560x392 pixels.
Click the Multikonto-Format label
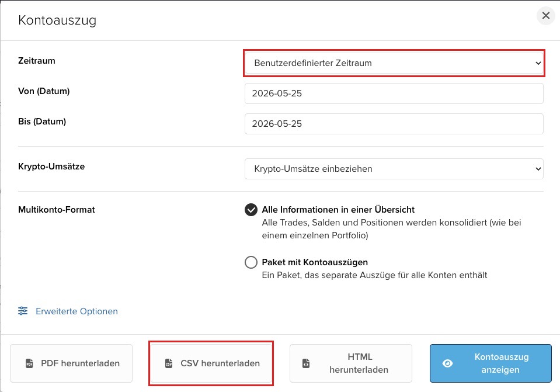pos(57,210)
